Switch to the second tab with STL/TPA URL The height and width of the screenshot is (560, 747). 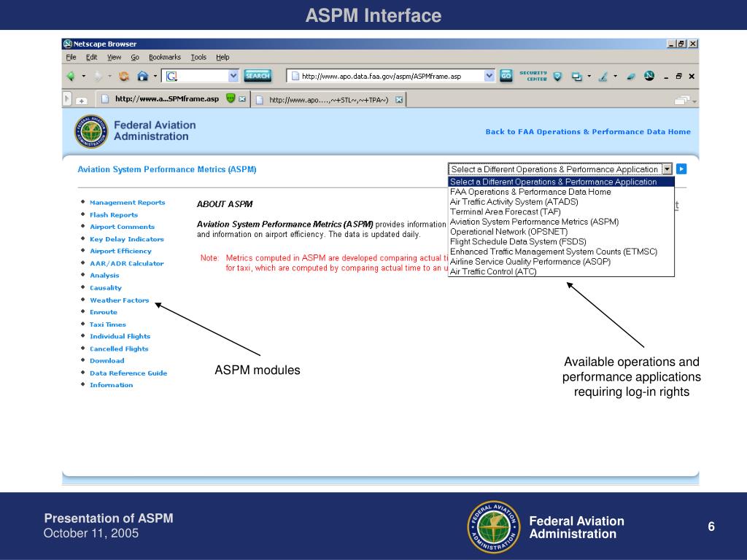pyautogui.click(x=328, y=99)
